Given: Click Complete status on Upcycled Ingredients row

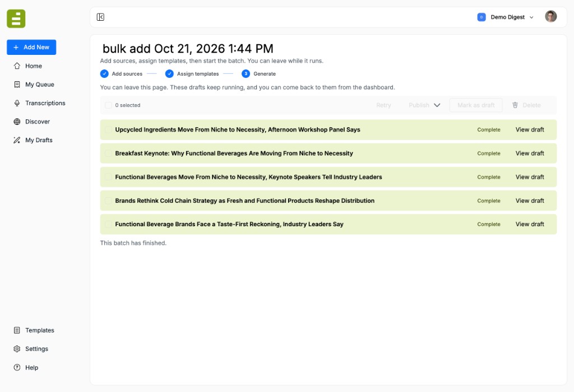Looking at the screenshot, I should 489,130.
